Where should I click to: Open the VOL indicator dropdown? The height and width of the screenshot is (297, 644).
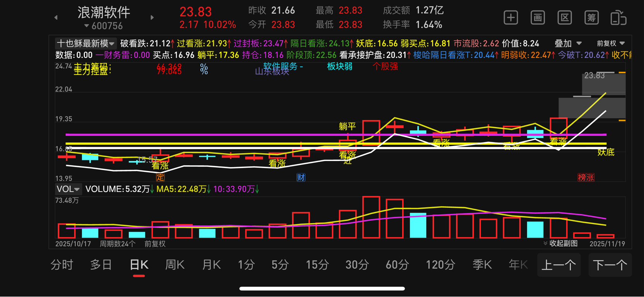click(x=68, y=189)
